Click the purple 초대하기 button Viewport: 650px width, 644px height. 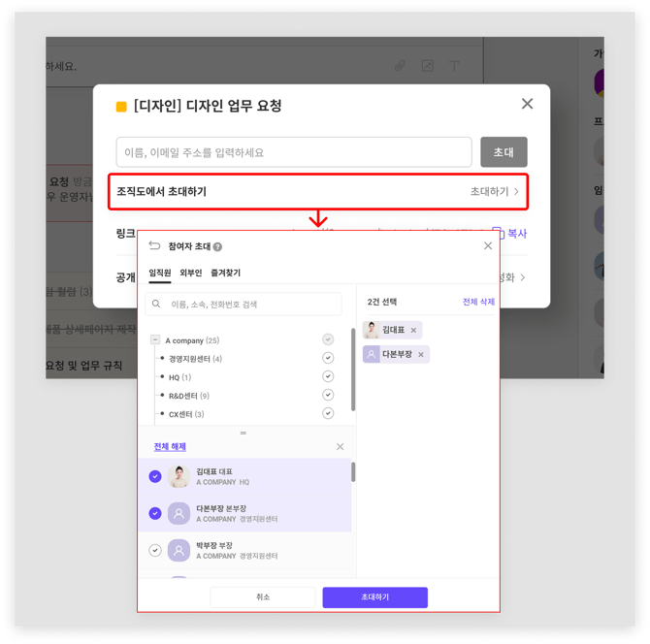(x=374, y=597)
